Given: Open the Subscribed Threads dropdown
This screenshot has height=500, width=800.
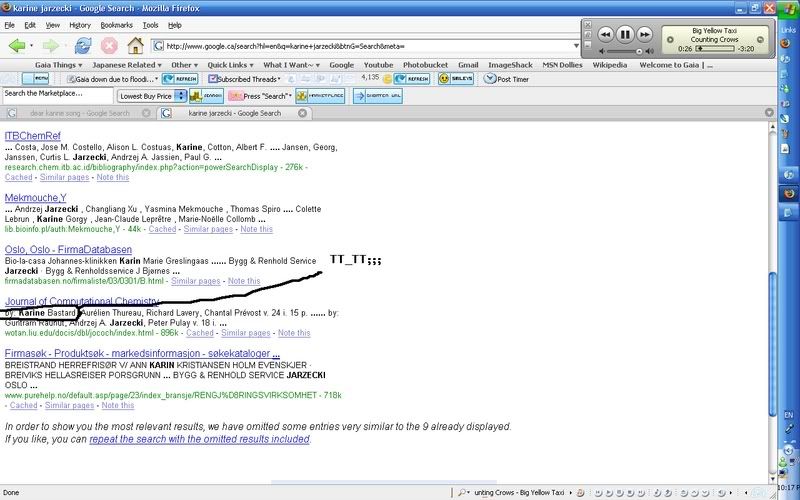Looking at the screenshot, I should point(244,79).
